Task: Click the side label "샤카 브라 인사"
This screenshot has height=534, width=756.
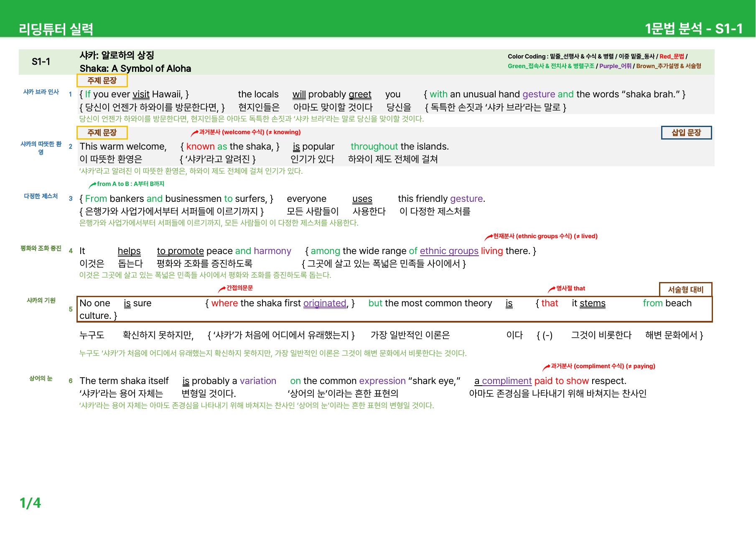Action: pos(41,92)
